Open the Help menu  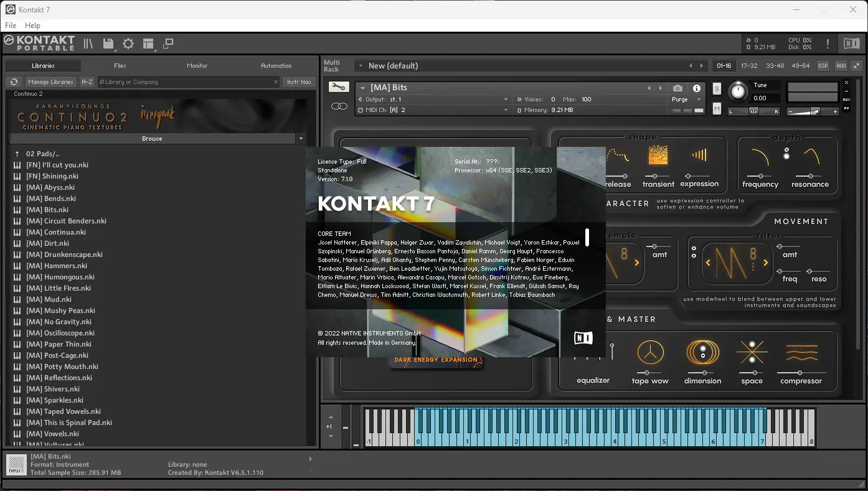coord(32,26)
